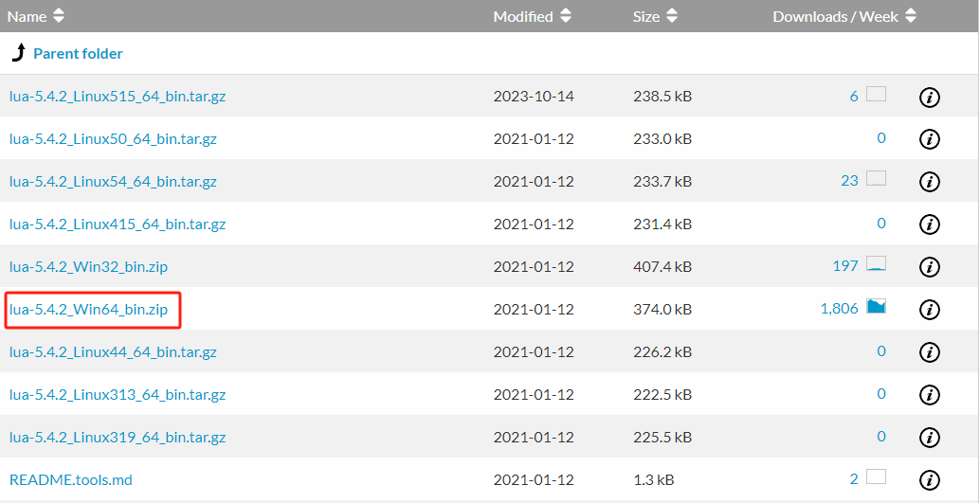Click Win64 weekly downloads chart thumbnail
The image size is (980, 503).
[876, 307]
